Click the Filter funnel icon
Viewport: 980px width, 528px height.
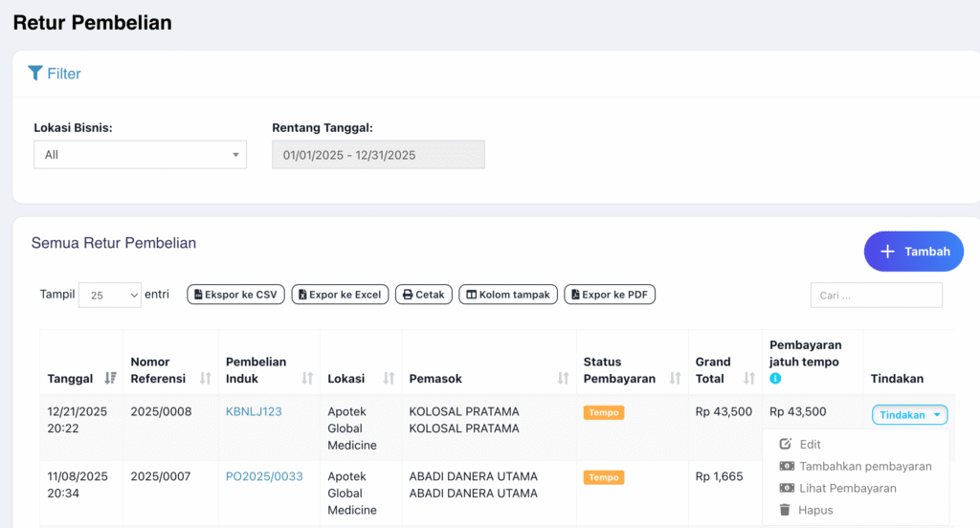coord(35,73)
